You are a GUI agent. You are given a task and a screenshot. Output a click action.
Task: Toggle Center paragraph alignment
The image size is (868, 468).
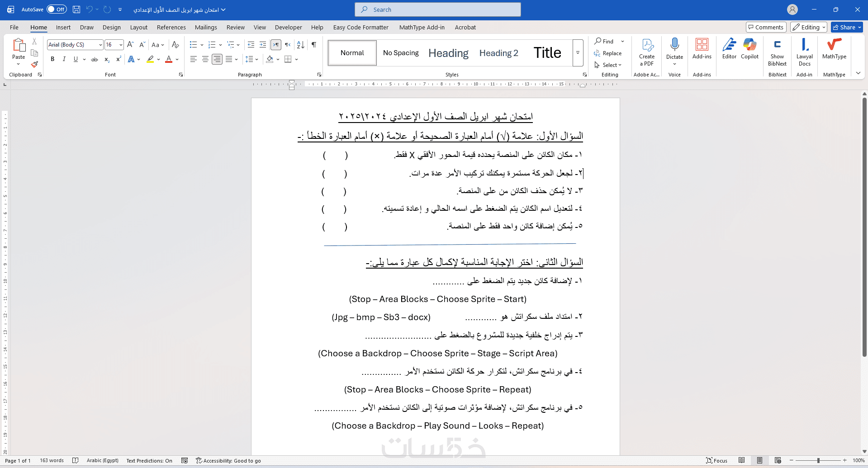[205, 59]
